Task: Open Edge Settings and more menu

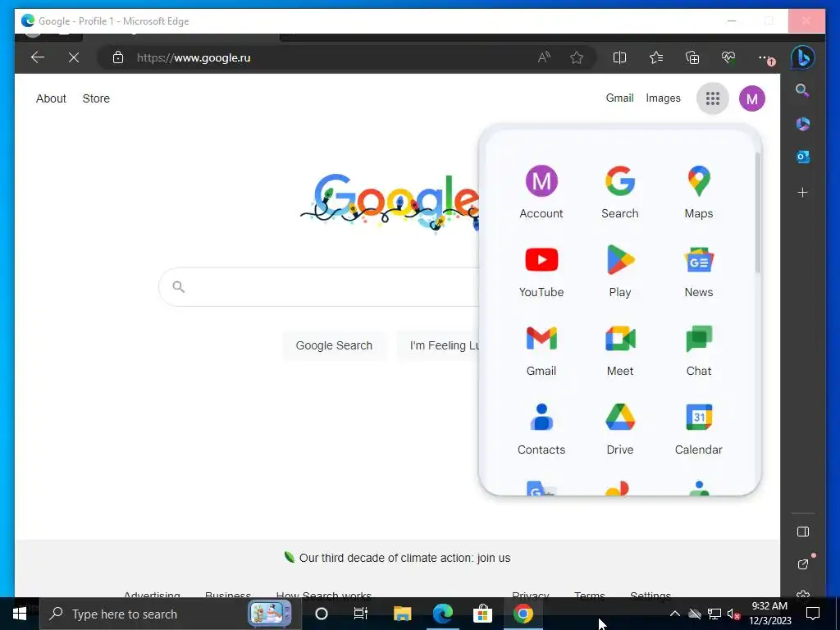Action: click(x=765, y=57)
